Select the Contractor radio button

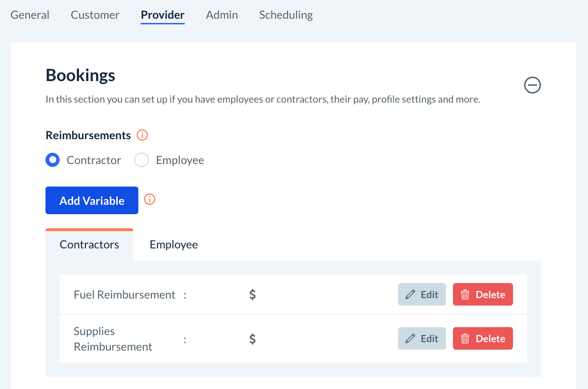(53, 160)
